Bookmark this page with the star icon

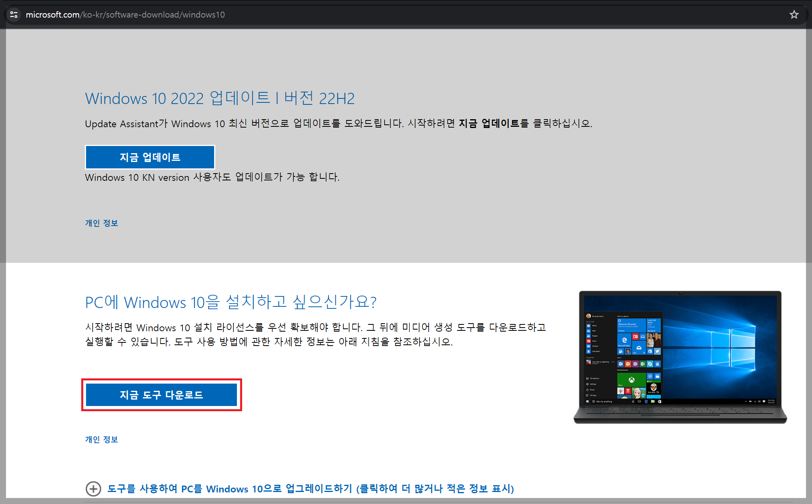point(794,15)
